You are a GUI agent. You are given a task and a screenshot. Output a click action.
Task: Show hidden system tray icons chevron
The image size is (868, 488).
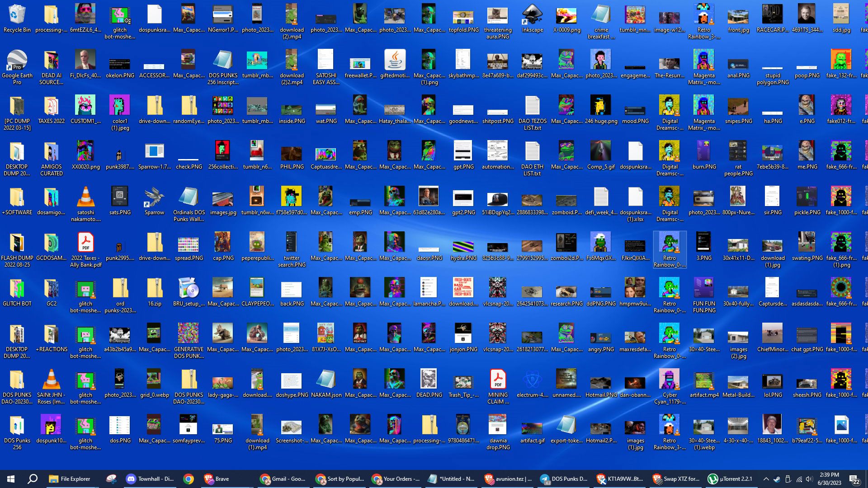(766, 479)
